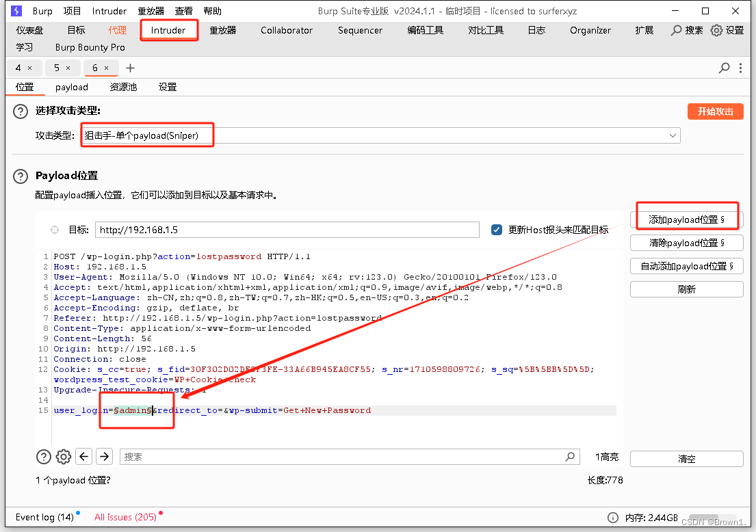Click the target URL input field
Screen dimensions: 756x532
[287, 230]
